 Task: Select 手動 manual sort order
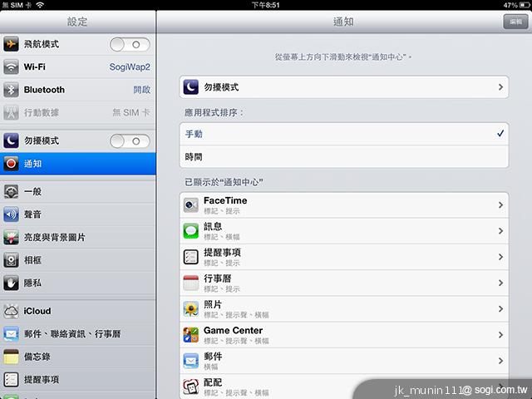(344, 134)
